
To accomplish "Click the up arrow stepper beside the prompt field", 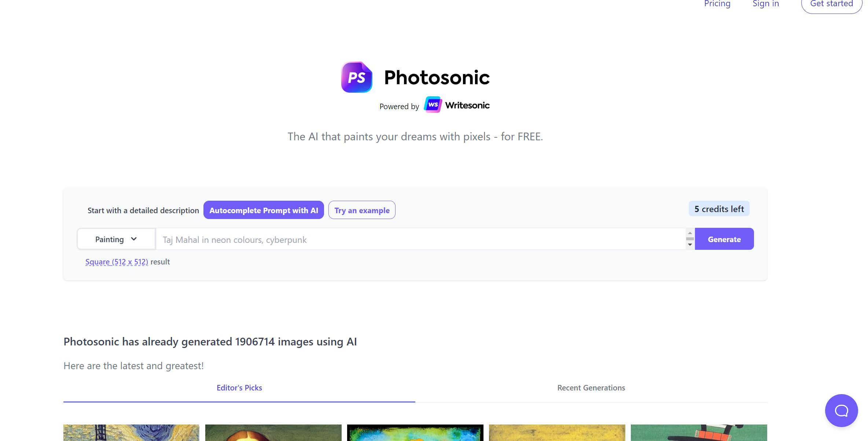I will (689, 233).
